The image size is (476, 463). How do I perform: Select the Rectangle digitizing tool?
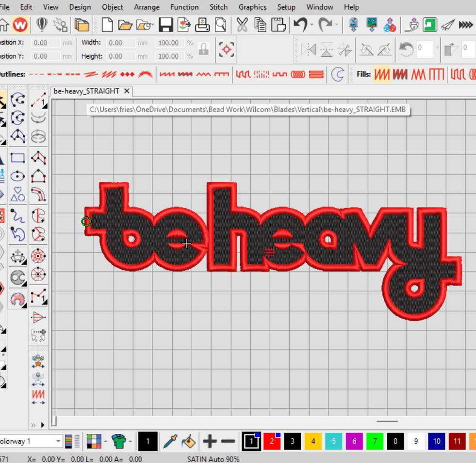pyautogui.click(x=18, y=158)
